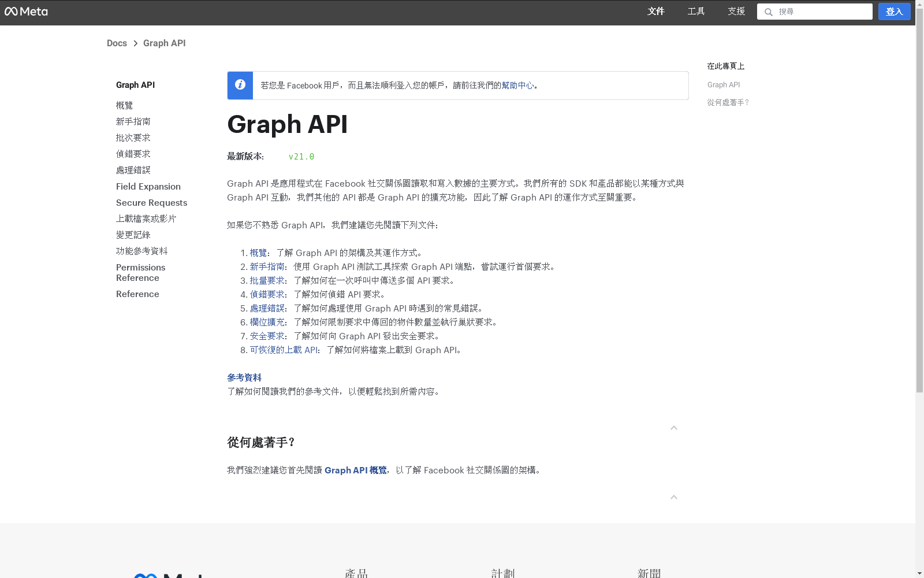The image size is (924, 578).
Task: Click the Meta logo in header
Action: coord(26,12)
